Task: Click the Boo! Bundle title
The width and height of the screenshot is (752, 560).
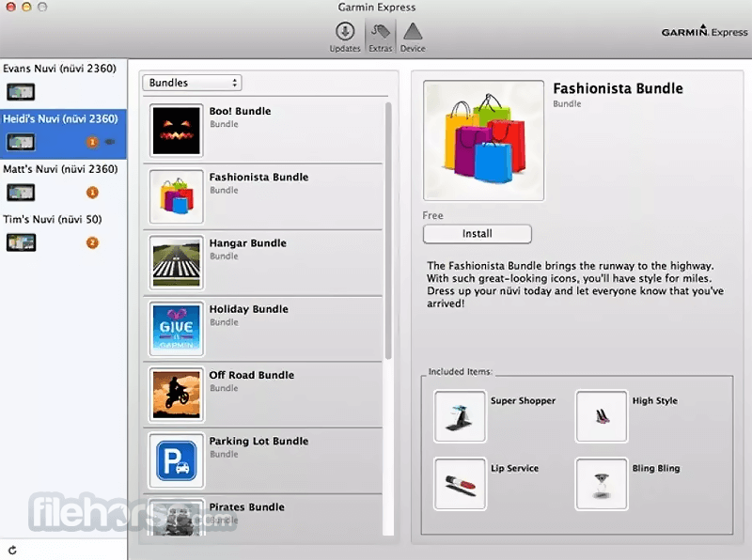Action: [240, 111]
